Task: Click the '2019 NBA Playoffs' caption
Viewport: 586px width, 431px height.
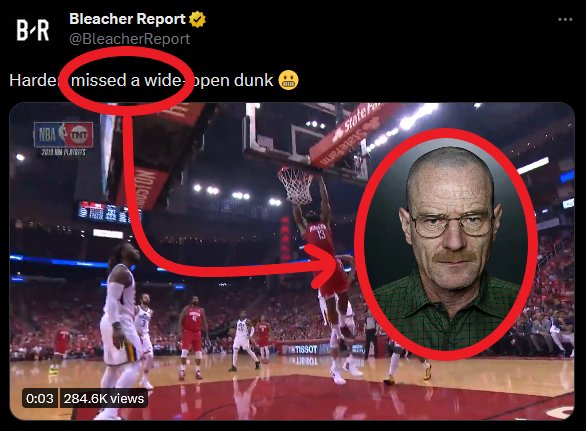Action: click(x=63, y=152)
